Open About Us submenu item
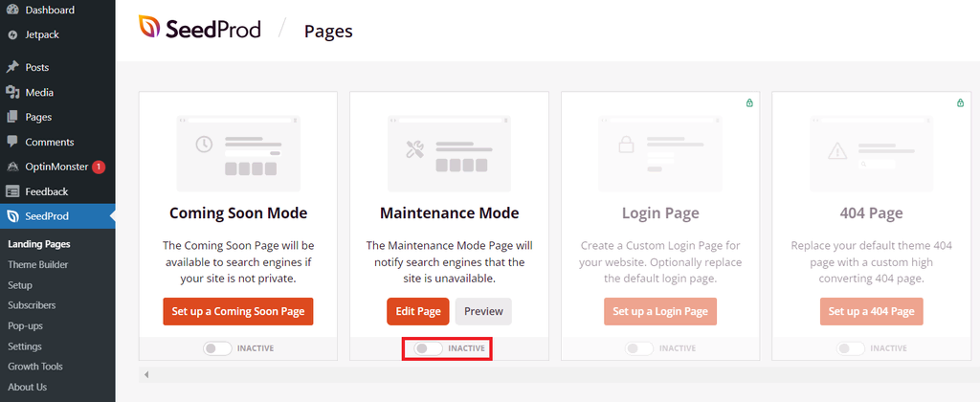 (28, 387)
